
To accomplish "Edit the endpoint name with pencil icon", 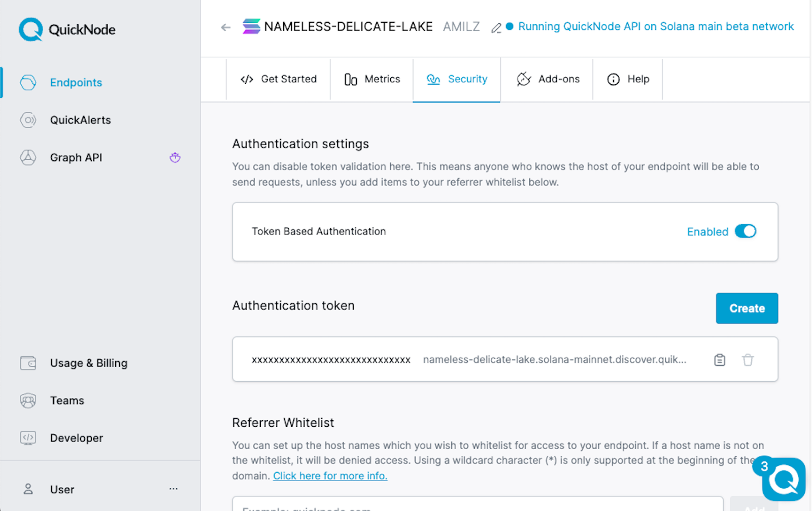I will point(496,28).
